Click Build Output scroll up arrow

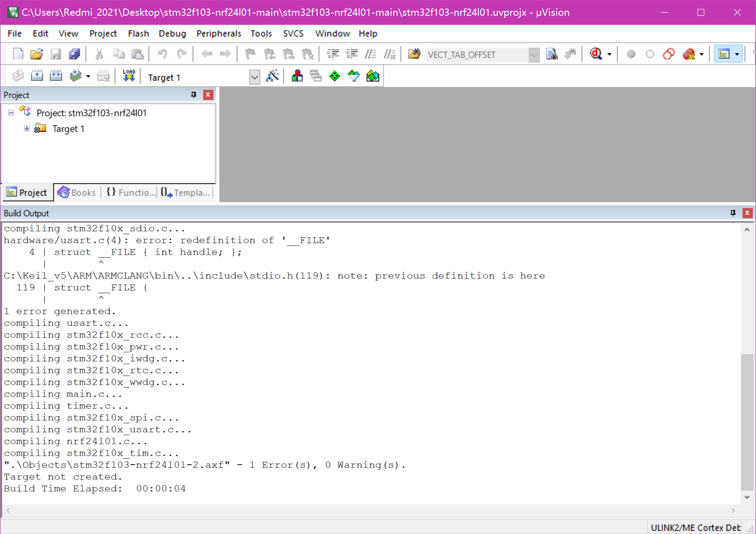(x=747, y=230)
